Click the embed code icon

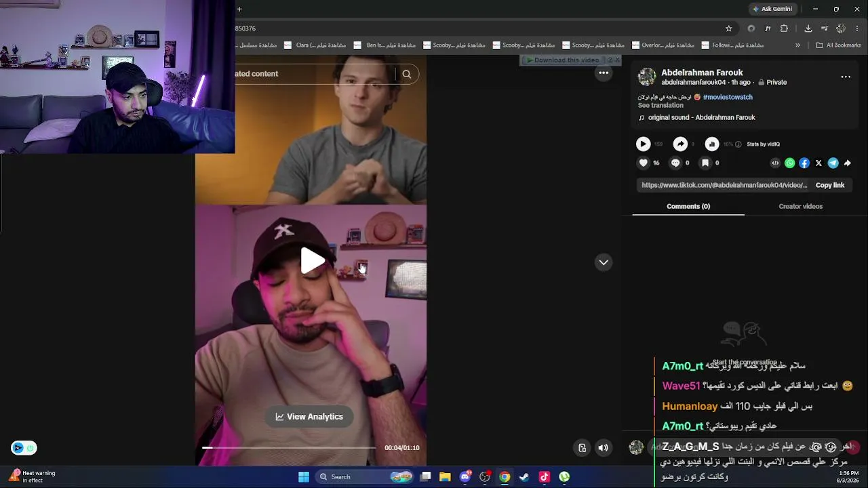click(775, 163)
